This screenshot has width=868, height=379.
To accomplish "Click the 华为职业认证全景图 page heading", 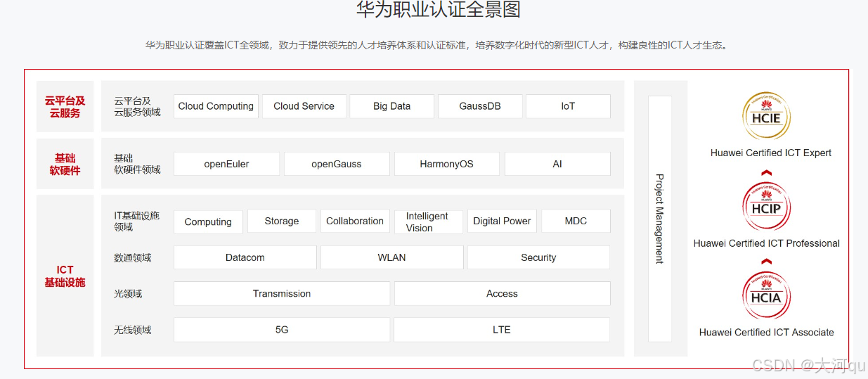I will point(438,9).
